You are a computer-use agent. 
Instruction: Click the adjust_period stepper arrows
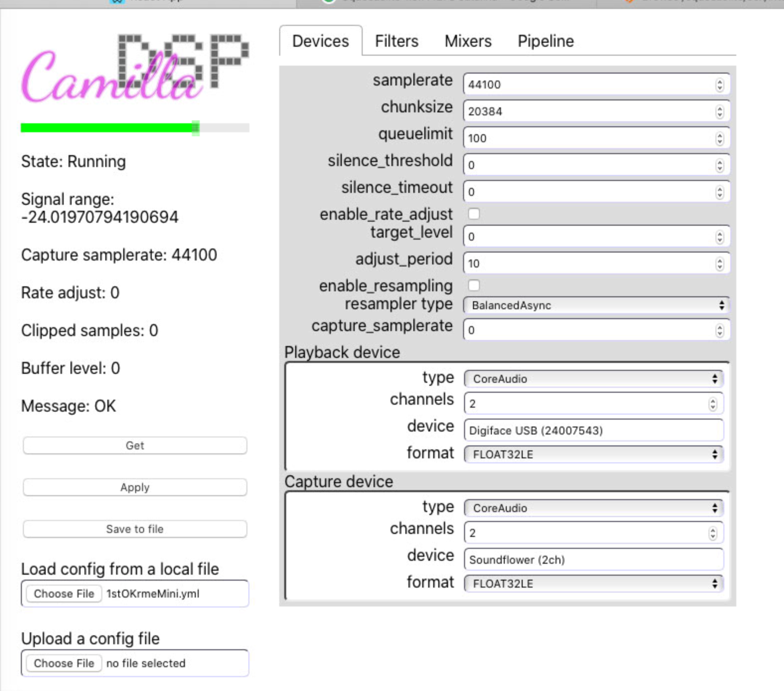pos(720,263)
